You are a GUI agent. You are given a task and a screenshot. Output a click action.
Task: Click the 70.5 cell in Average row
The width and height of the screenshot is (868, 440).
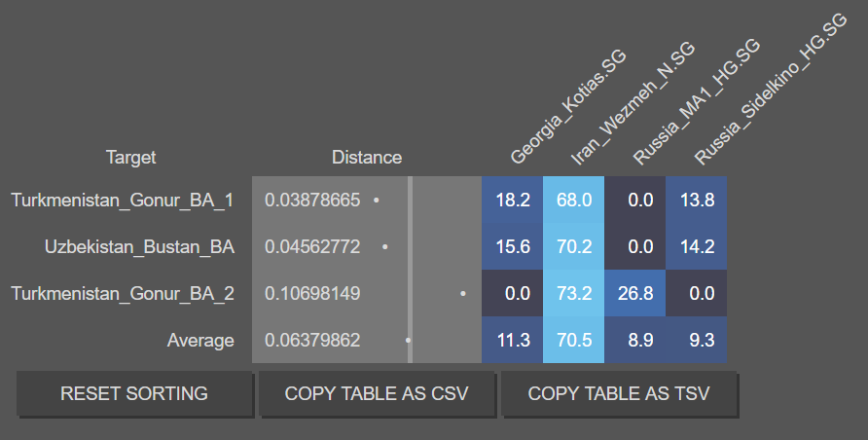tap(573, 340)
